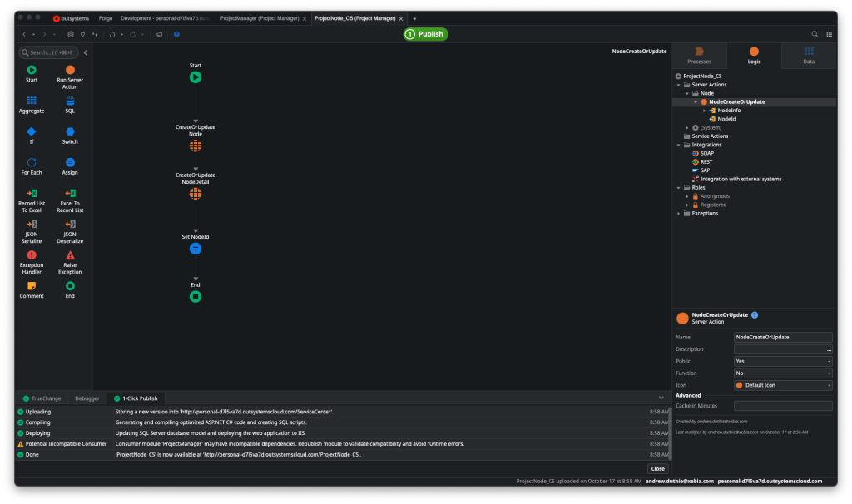Select the End tool in toolbox
The width and height of the screenshot is (852, 504).
click(x=70, y=290)
